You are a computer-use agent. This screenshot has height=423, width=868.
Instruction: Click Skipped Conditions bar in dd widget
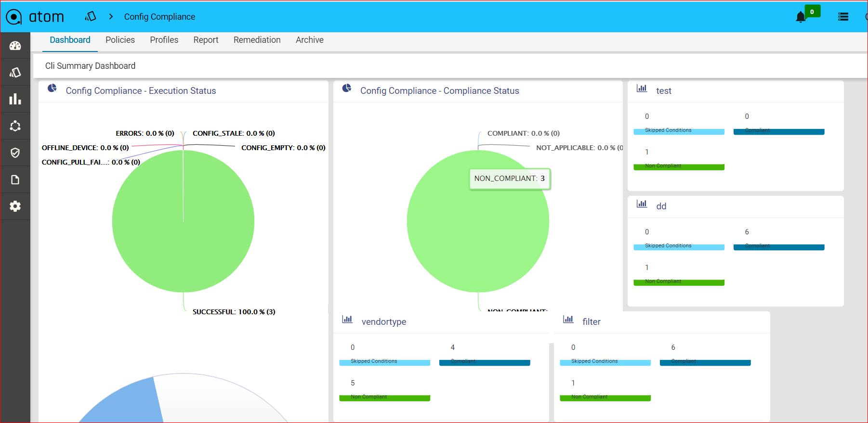click(x=679, y=247)
